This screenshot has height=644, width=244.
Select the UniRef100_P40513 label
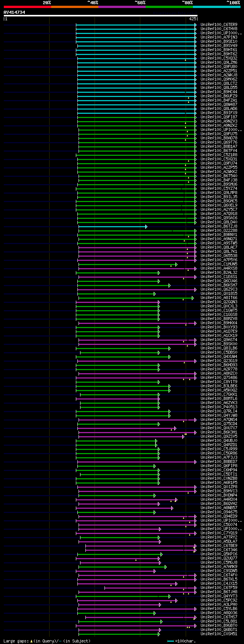(219, 407)
